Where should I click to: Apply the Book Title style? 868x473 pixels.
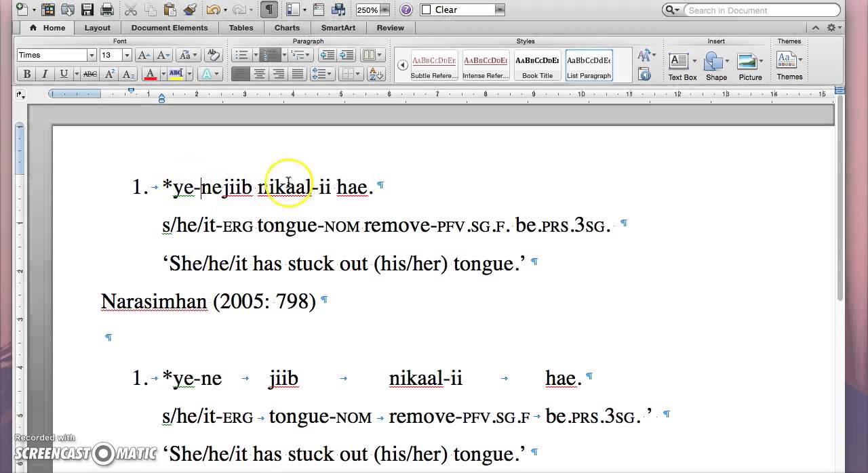click(537, 66)
